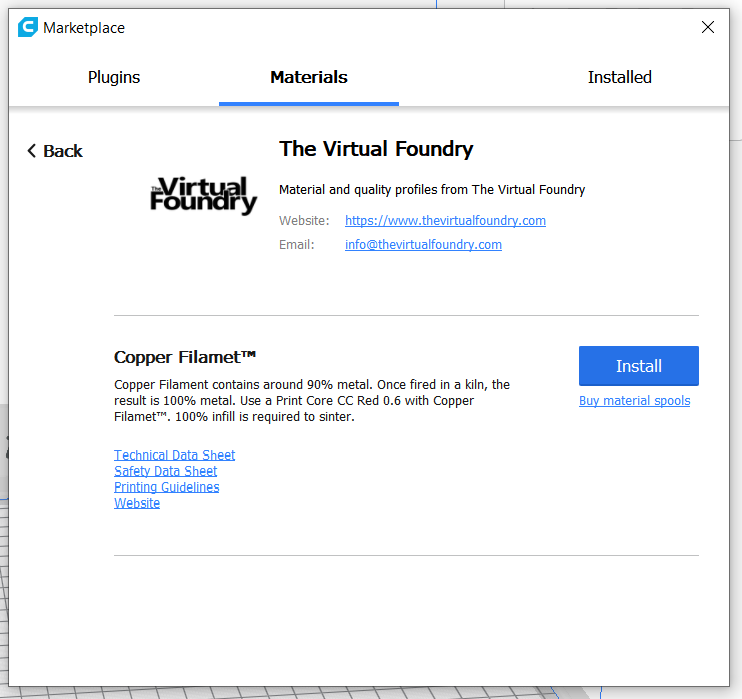Go back using the Back chevron
Image resolution: width=742 pixels, height=699 pixels.
[54, 151]
